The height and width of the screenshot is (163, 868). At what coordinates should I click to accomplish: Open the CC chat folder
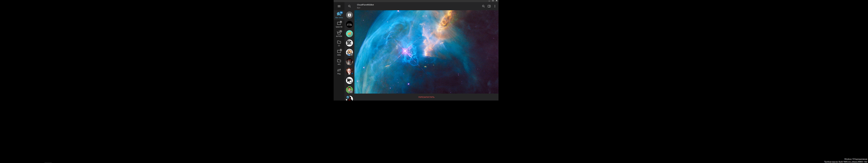pyautogui.click(x=339, y=43)
